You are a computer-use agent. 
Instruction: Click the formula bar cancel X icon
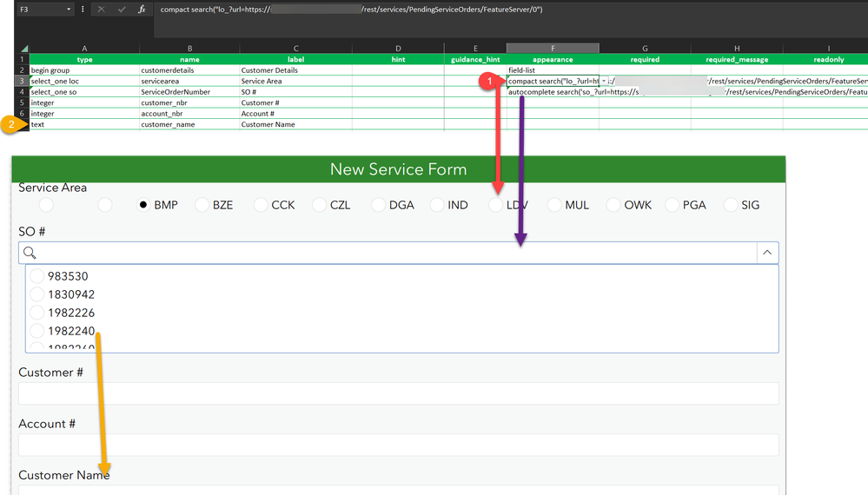(101, 9)
